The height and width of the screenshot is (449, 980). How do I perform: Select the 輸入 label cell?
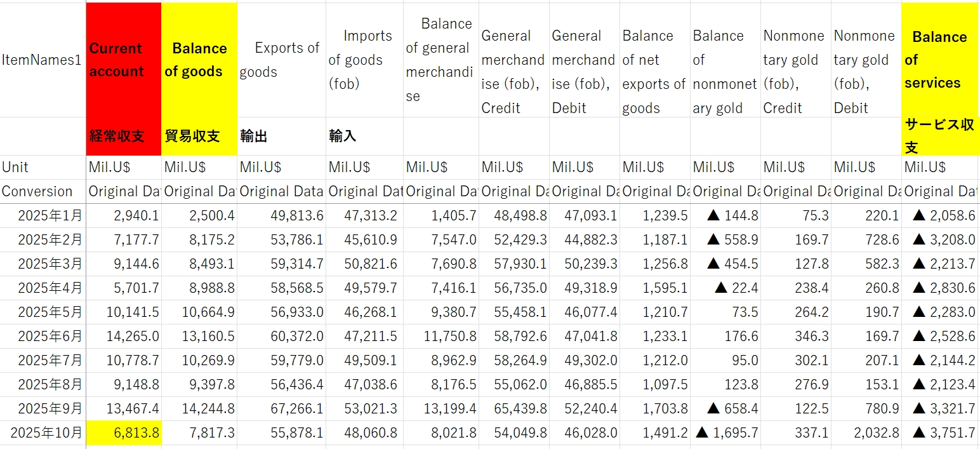pos(364,136)
